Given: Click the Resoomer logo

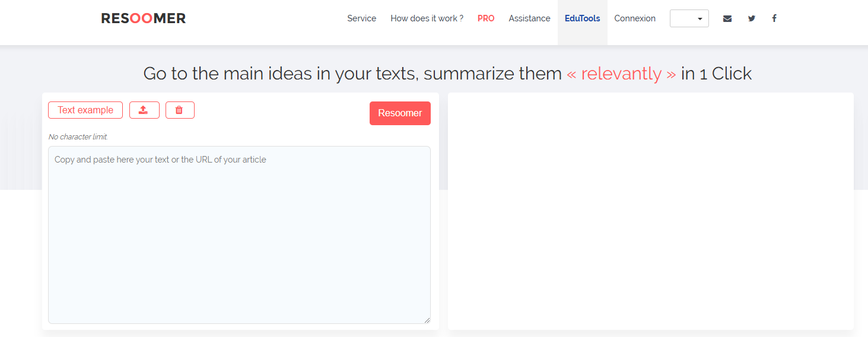Looking at the screenshot, I should click(x=144, y=18).
